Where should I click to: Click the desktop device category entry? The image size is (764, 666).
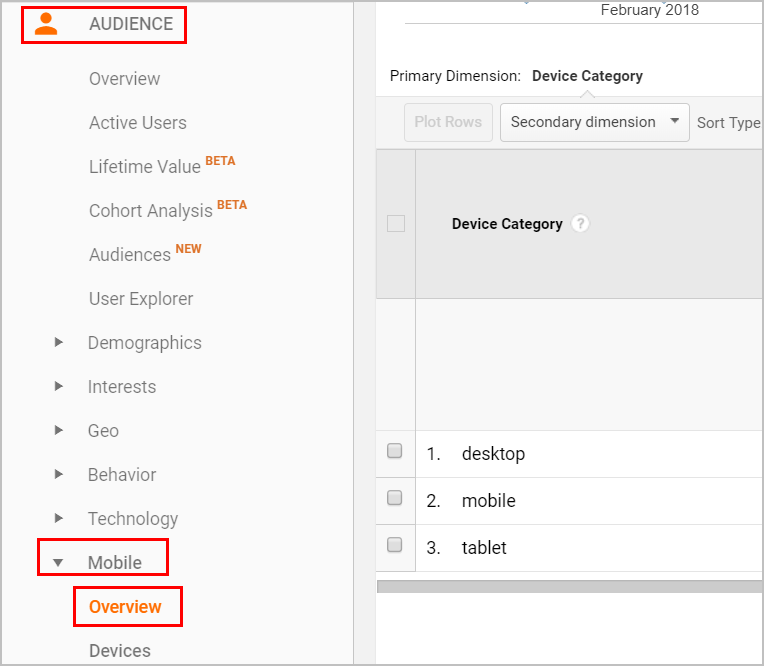pyautogui.click(x=493, y=454)
